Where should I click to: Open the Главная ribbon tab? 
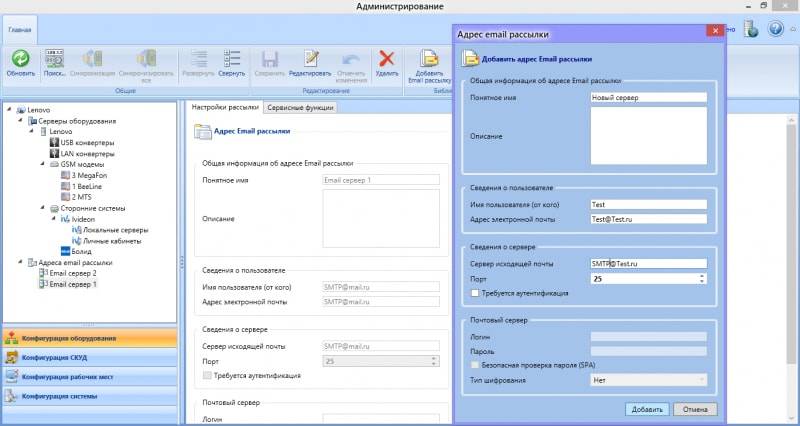point(19,31)
